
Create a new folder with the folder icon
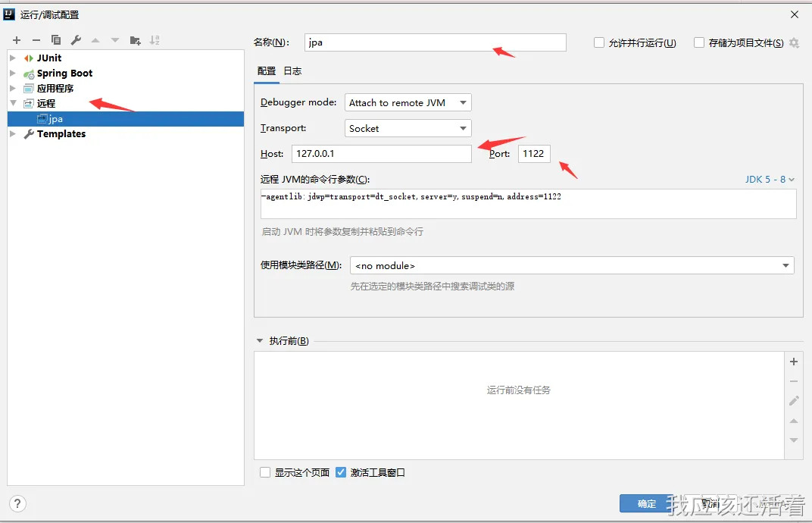134,40
